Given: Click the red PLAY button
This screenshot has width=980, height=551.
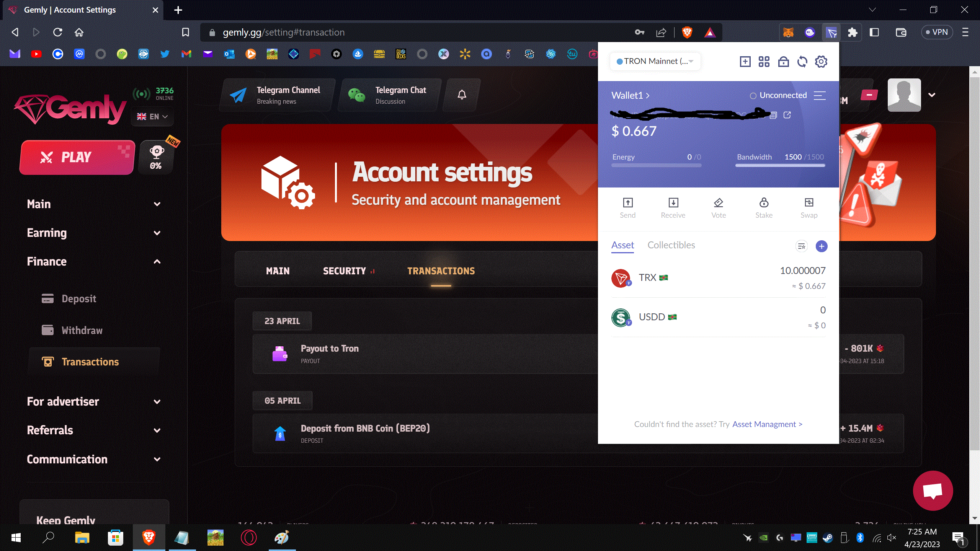Looking at the screenshot, I should 77,157.
